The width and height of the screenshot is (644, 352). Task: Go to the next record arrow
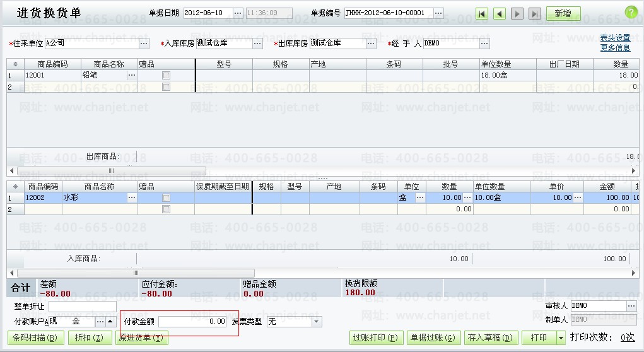(517, 13)
